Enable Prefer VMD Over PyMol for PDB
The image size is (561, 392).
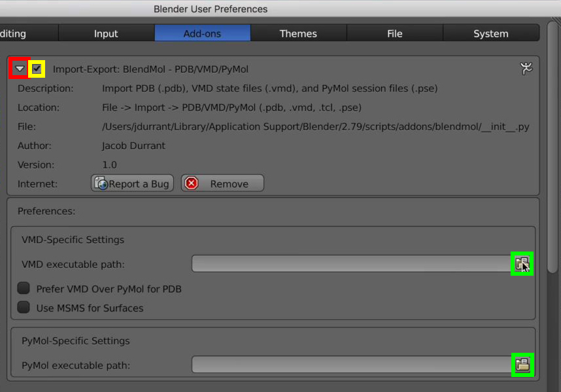(x=24, y=288)
